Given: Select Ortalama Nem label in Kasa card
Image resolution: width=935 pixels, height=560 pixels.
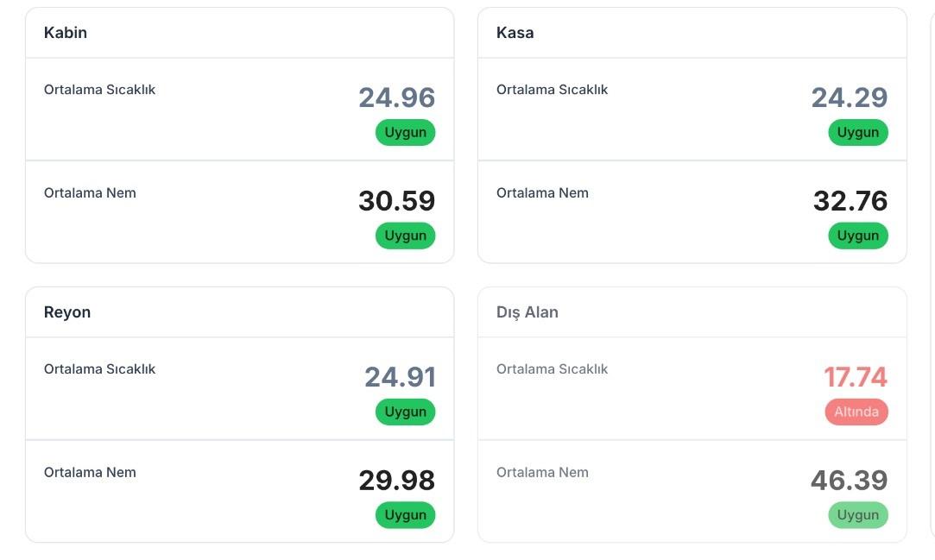Looking at the screenshot, I should pyautogui.click(x=542, y=193).
